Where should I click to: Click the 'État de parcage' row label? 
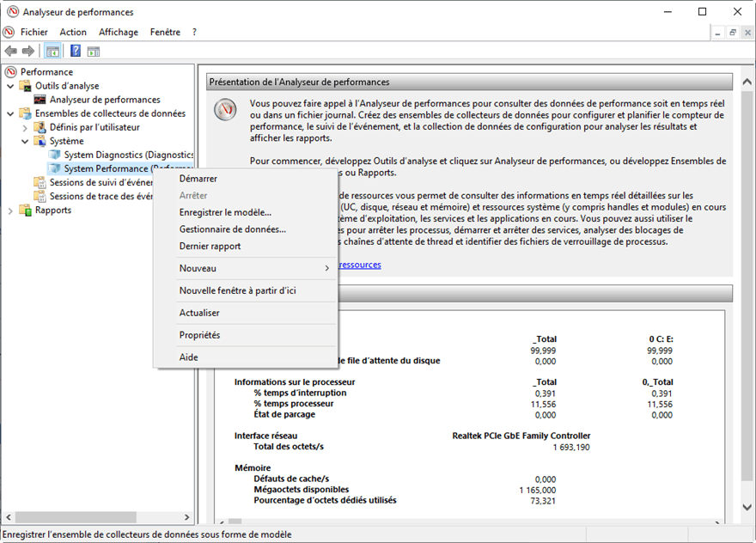tap(284, 414)
